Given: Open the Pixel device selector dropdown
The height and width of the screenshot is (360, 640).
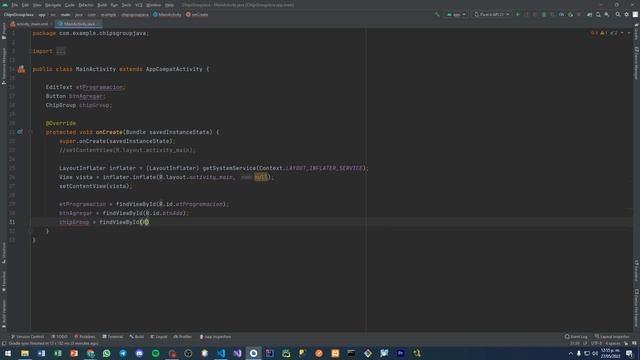Looking at the screenshot, I should click(491, 14).
